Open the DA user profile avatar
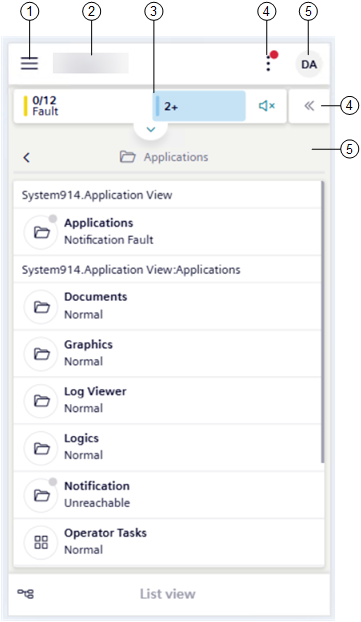The image size is (361, 622). tap(309, 64)
